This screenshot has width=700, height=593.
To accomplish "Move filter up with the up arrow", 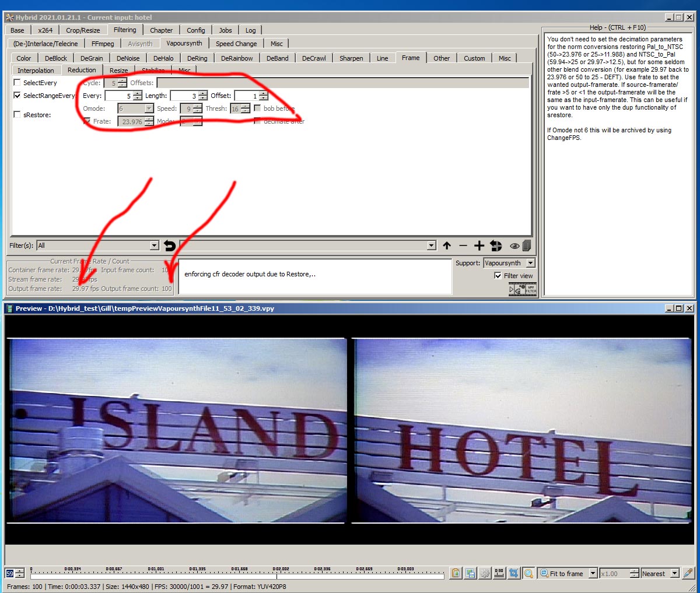I will [447, 245].
